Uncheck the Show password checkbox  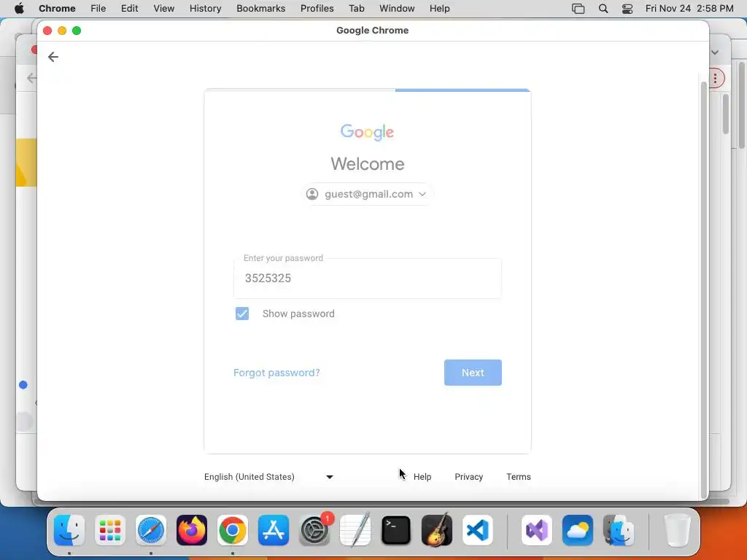coord(242,314)
